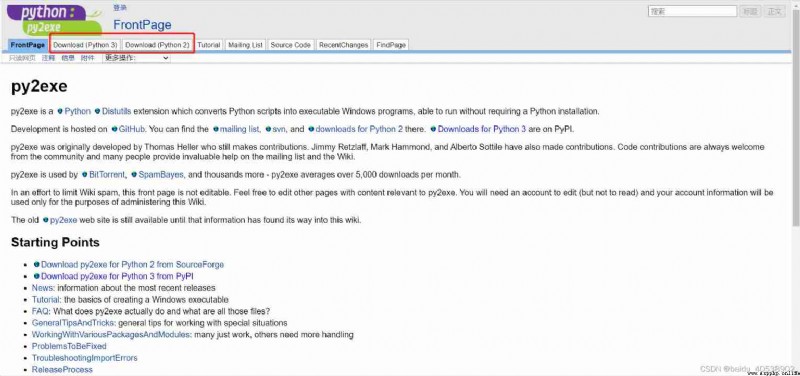Viewport: 800px width, 376px height.
Task: Open the FAQ link
Action: point(40,311)
